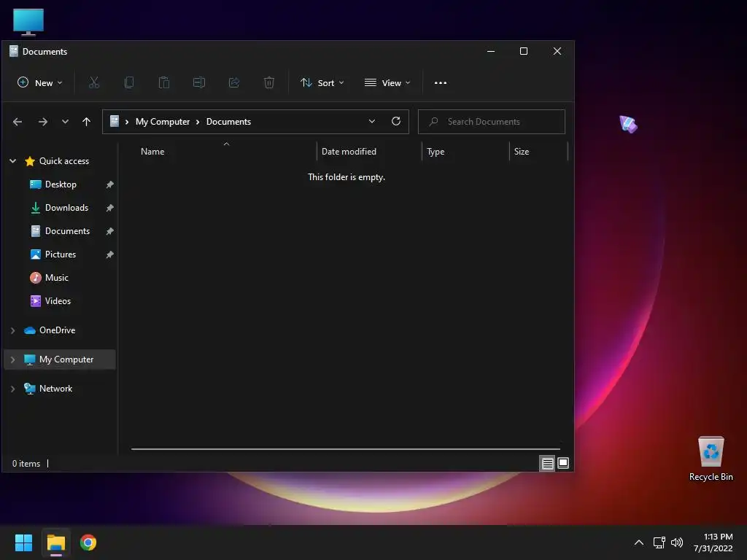Open the Windows Start menu
The image size is (747, 560).
point(23,542)
